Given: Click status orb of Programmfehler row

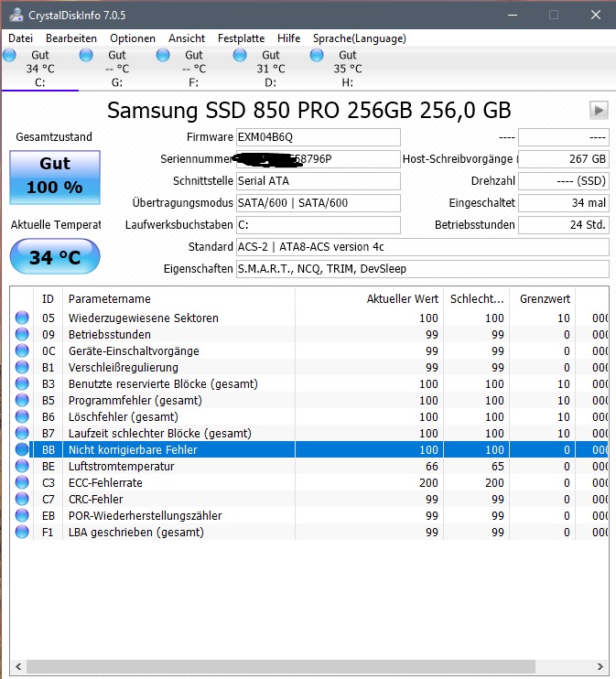Looking at the screenshot, I should point(22,400).
